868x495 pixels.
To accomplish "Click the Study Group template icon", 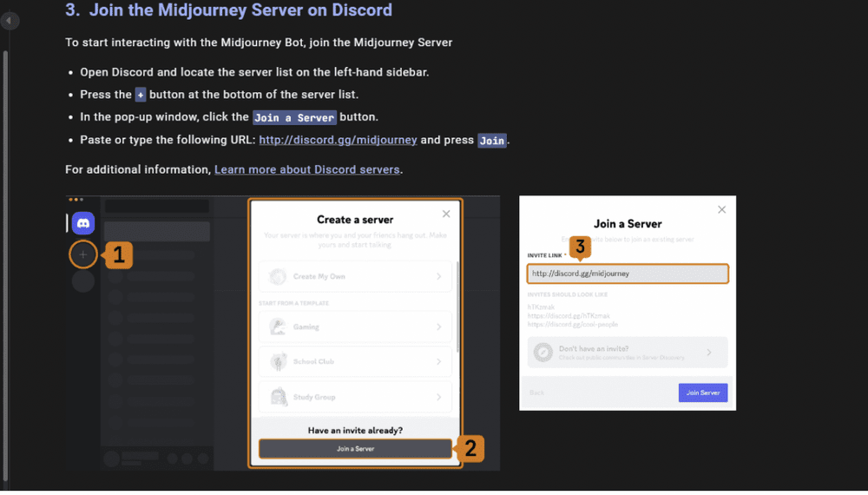I will (x=279, y=397).
